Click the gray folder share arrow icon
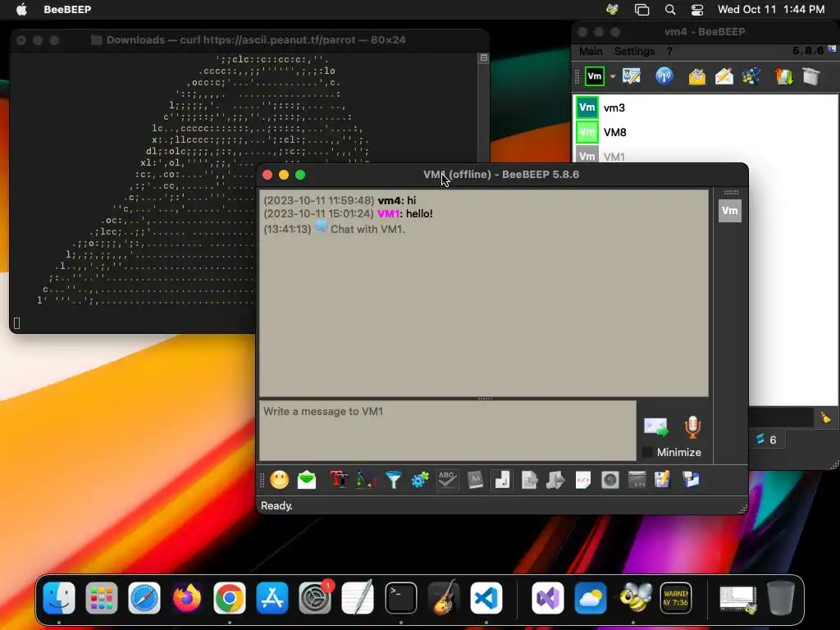This screenshot has height=630, width=840. tap(555, 480)
